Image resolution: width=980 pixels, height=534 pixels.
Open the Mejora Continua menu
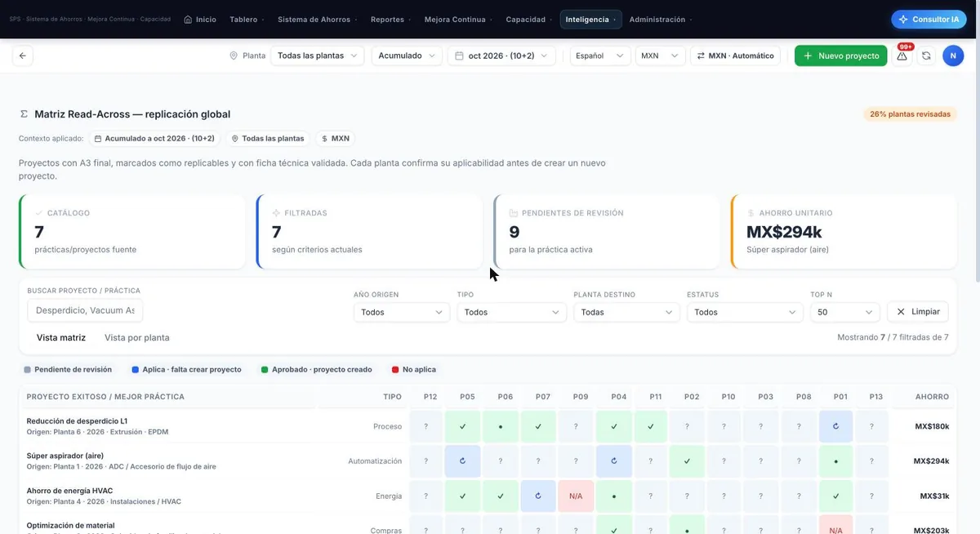point(457,20)
